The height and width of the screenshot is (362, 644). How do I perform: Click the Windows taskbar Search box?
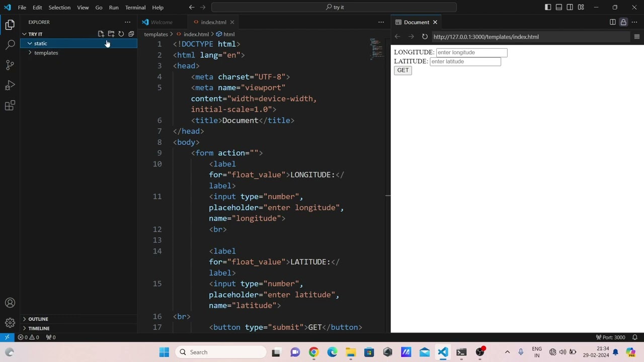click(221, 352)
